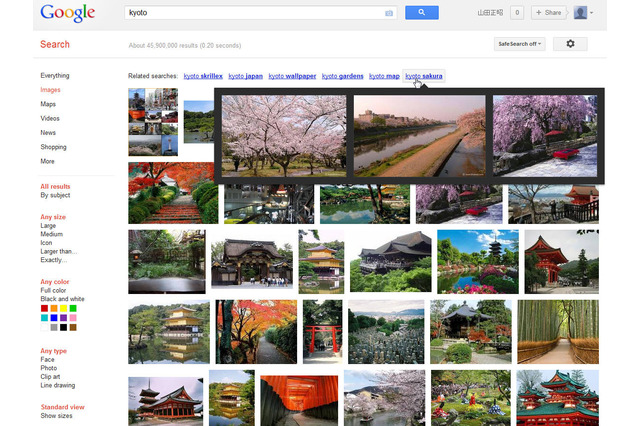Pick the black color swatch
This screenshot has height=426, width=640.
click(63, 327)
